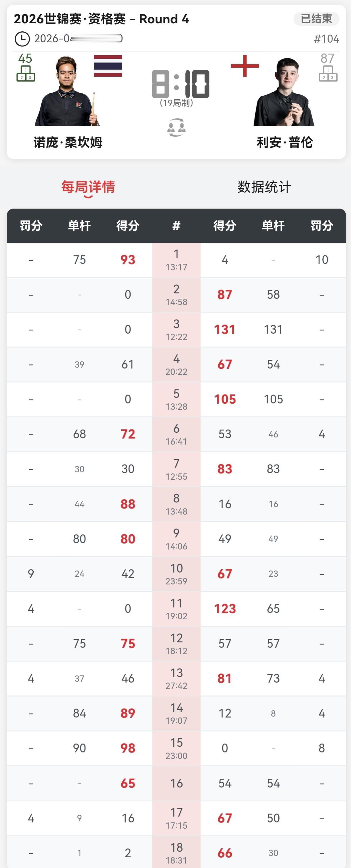Tap the England flag icon
The image size is (352, 868).
coord(245,66)
